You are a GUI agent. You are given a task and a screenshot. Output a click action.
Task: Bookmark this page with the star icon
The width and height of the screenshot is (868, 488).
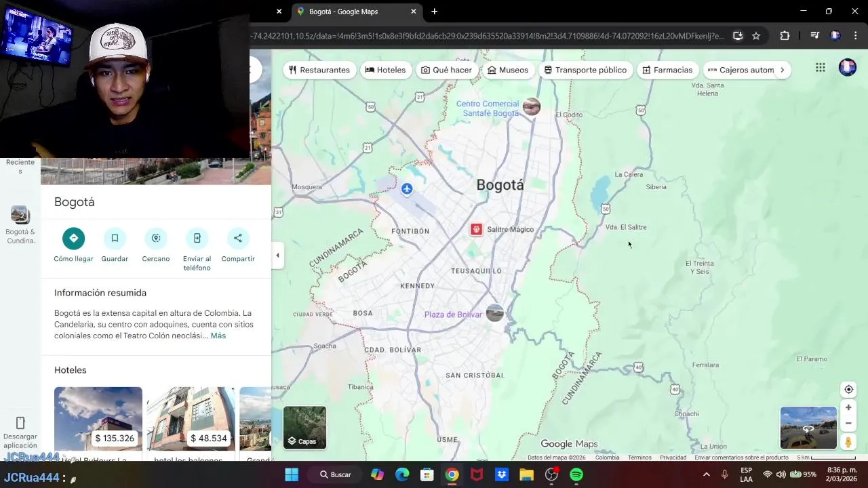[756, 36]
